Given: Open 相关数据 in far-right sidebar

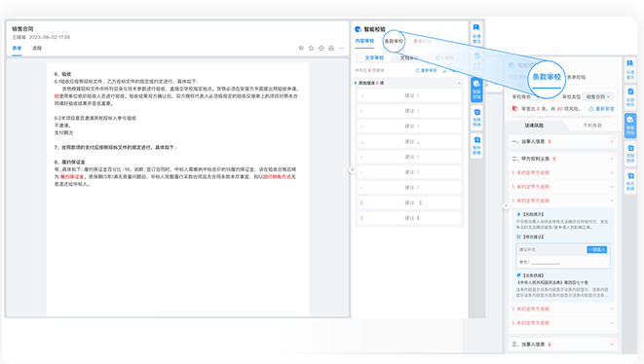Looking at the screenshot, I should coord(630,181).
